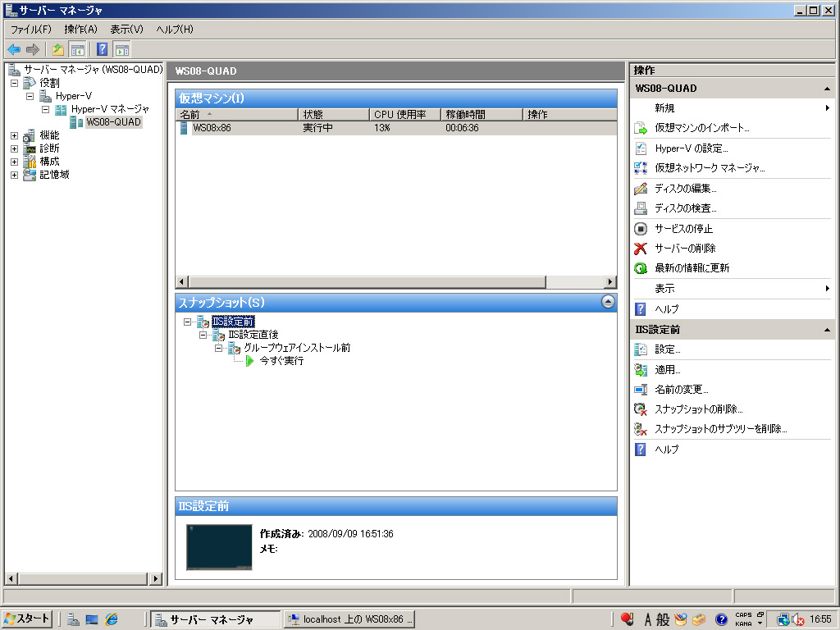Click the Back arrow toolbar icon
Screen dimensions: 840x630
point(14,50)
